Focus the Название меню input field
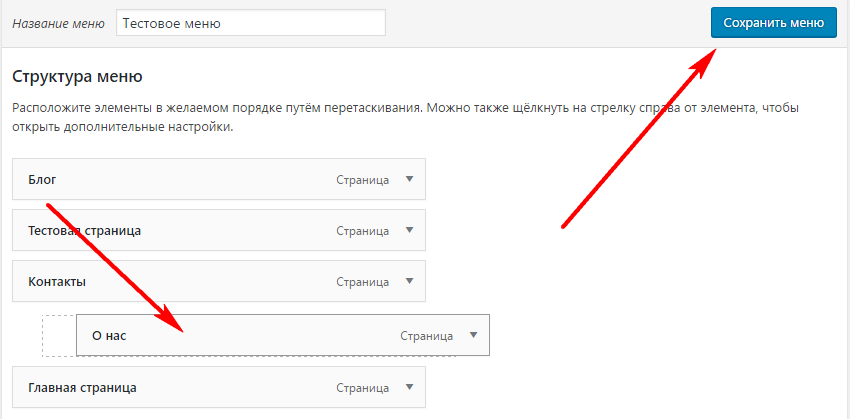 251,23
